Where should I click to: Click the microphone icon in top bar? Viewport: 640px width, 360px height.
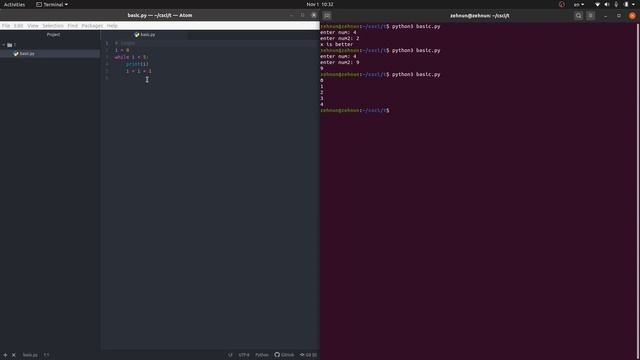(616, 4)
